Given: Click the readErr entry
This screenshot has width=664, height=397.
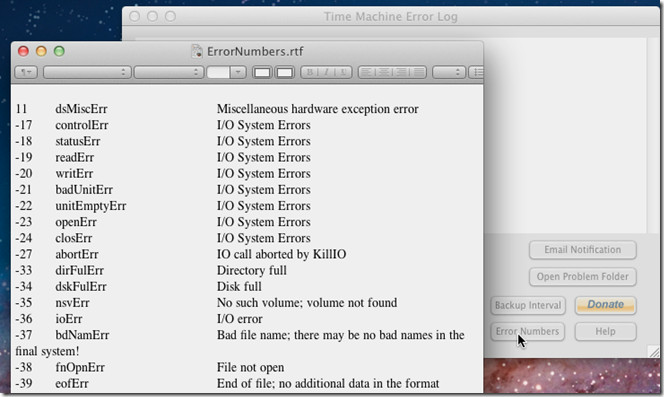Looking at the screenshot, I should pos(75,157).
